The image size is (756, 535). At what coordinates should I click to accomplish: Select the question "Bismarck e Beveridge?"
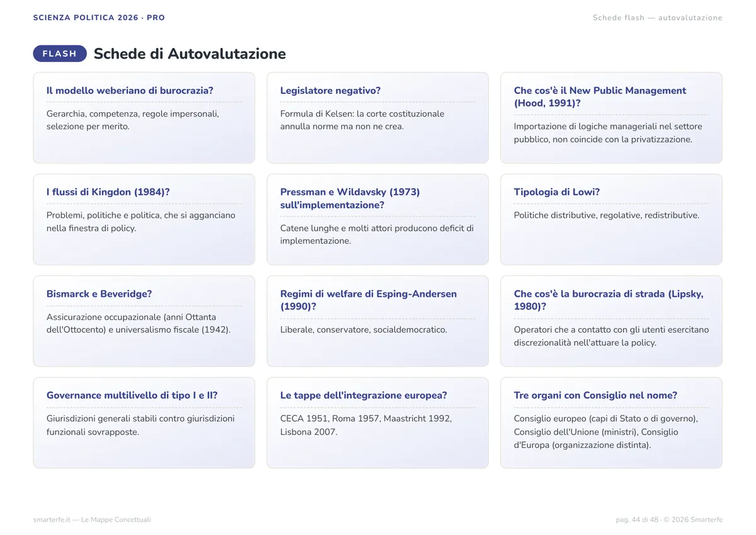(x=100, y=294)
